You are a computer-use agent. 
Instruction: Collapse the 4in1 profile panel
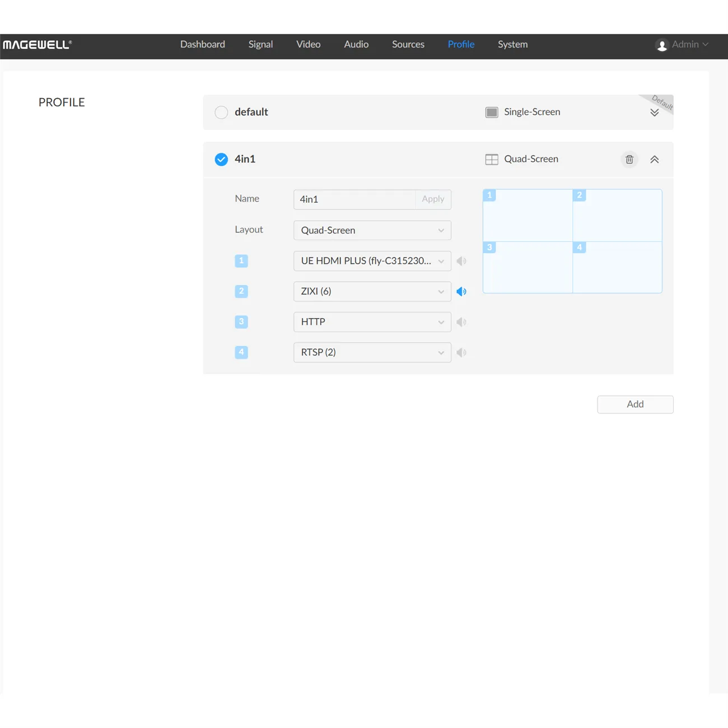(654, 159)
